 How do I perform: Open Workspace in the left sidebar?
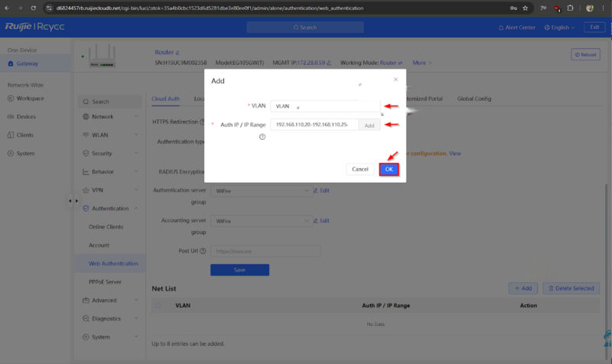point(31,99)
